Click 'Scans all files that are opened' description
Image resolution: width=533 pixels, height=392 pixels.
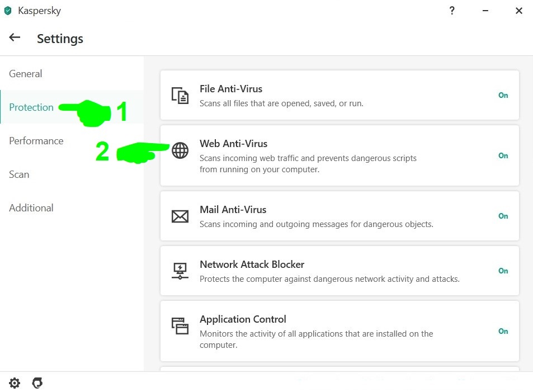click(281, 103)
